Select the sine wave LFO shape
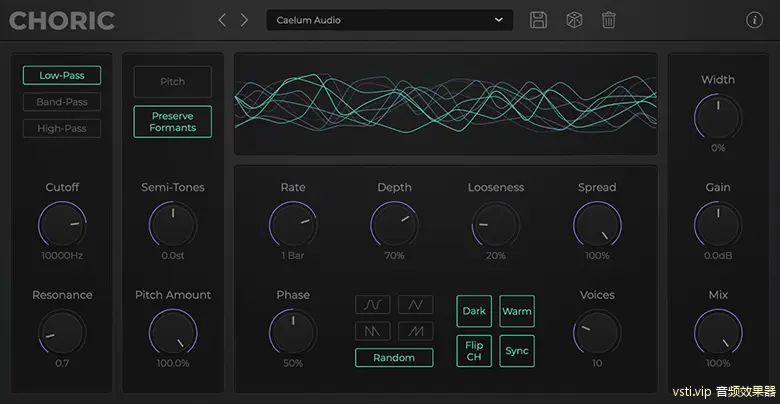The height and width of the screenshot is (404, 780). click(x=372, y=304)
